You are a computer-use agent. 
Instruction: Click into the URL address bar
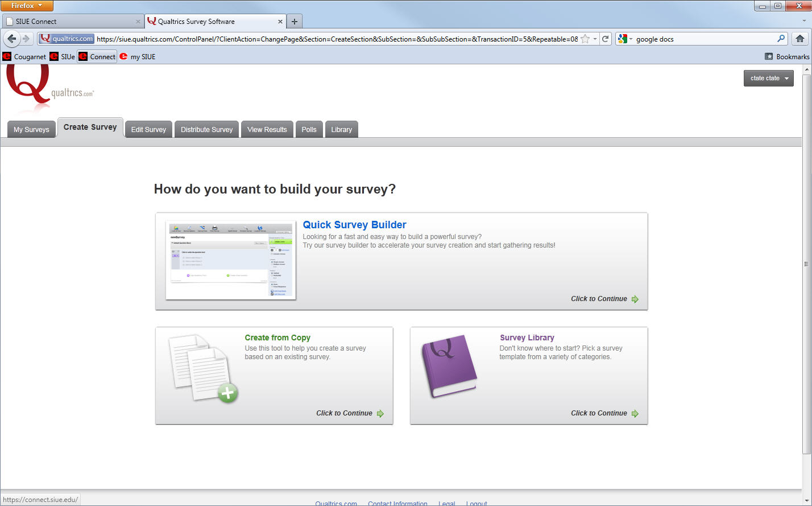coord(335,39)
